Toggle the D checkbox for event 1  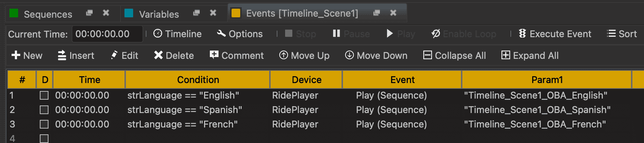pos(44,95)
